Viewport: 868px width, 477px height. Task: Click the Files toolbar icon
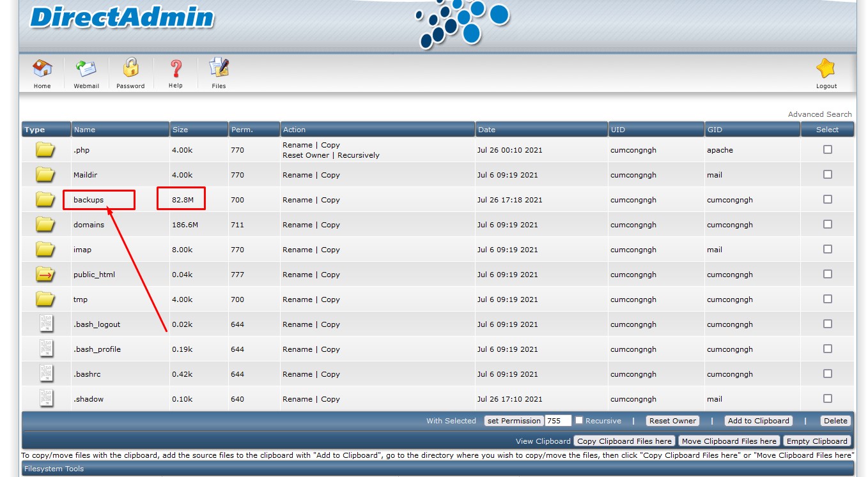[x=219, y=68]
